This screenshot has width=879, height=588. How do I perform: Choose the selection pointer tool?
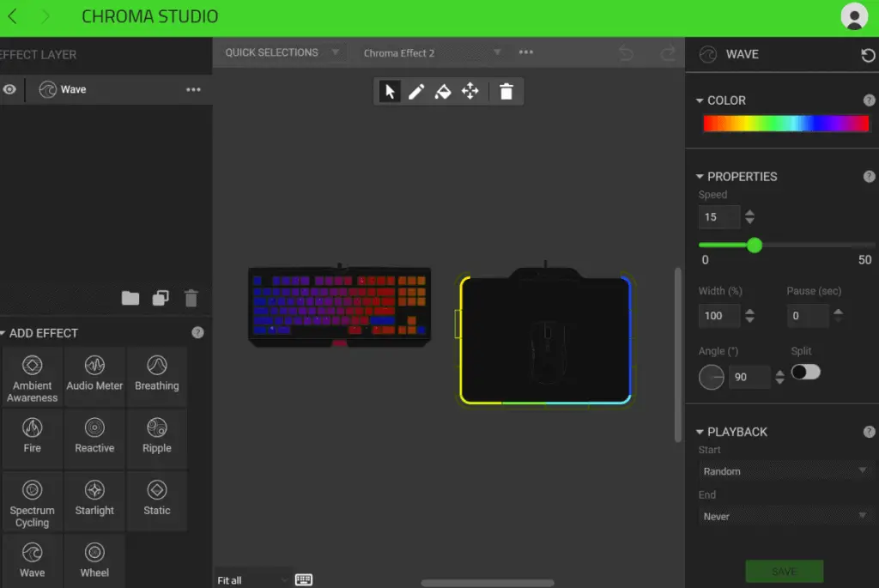390,91
